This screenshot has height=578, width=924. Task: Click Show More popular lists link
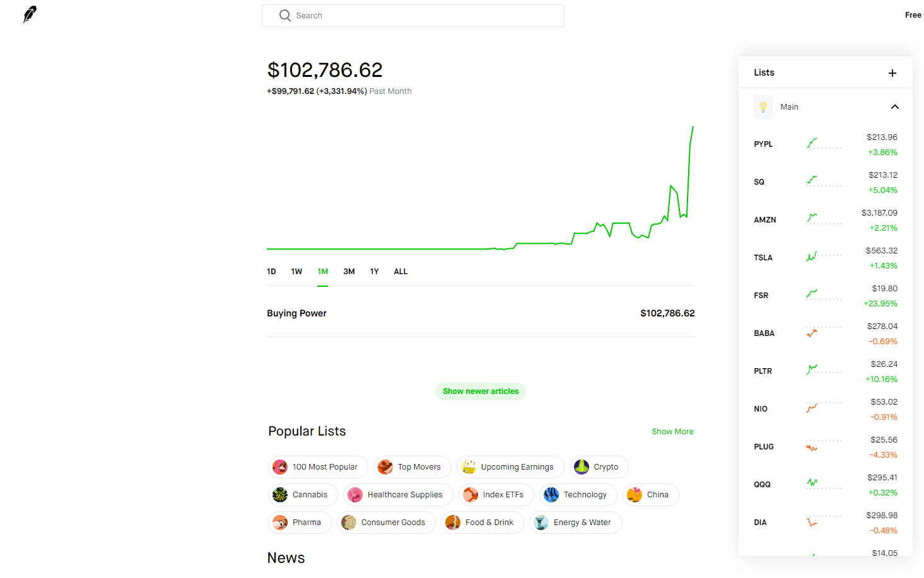click(672, 432)
